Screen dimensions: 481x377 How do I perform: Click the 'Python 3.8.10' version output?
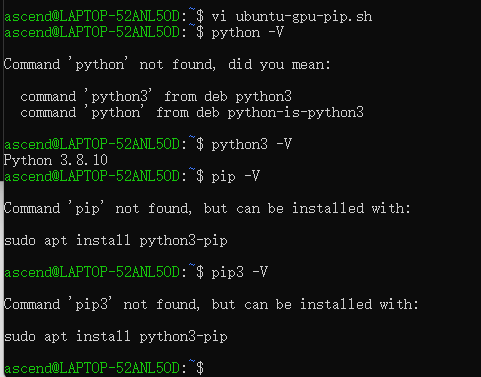[56, 160]
